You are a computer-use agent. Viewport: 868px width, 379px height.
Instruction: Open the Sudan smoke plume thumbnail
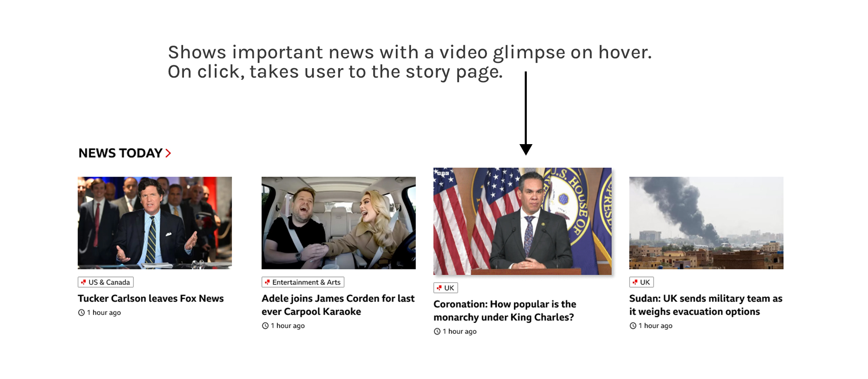(x=706, y=223)
